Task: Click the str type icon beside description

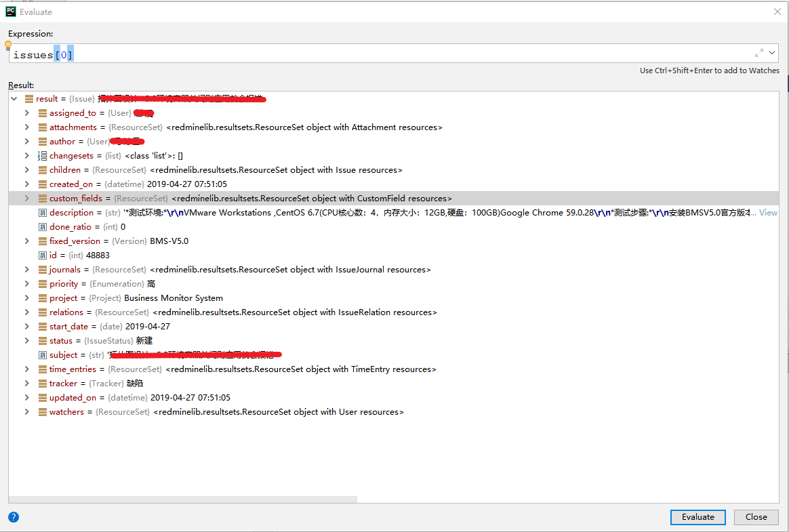Action: point(41,212)
